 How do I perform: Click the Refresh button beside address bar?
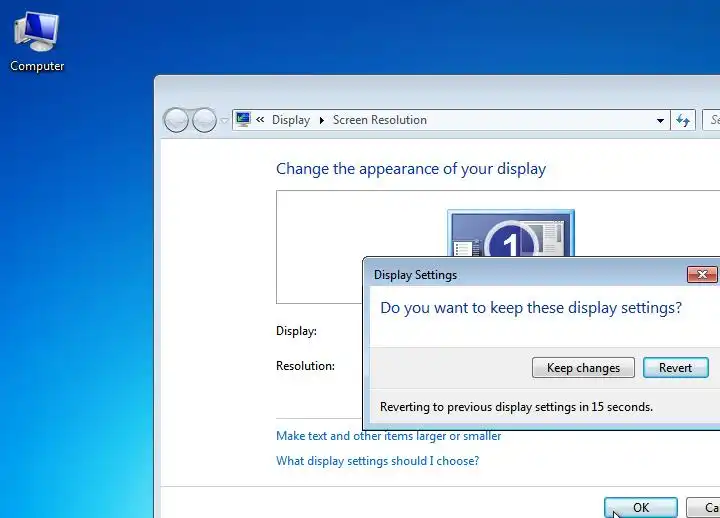[683, 121]
